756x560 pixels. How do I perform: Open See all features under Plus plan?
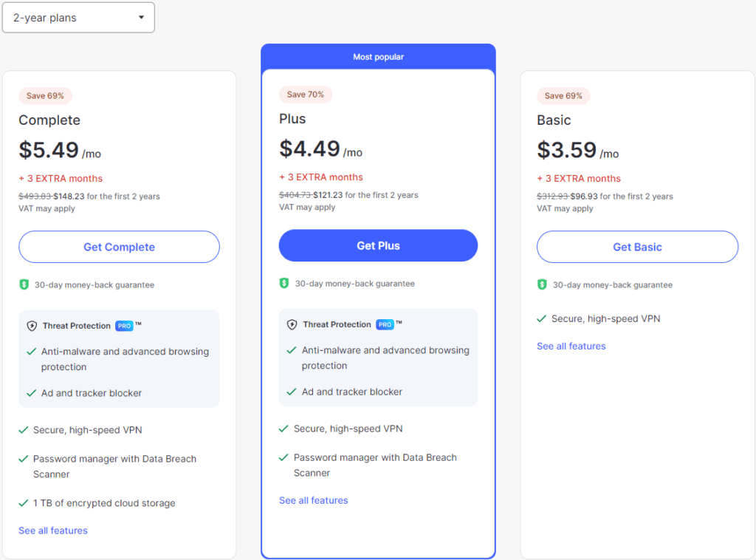point(313,501)
